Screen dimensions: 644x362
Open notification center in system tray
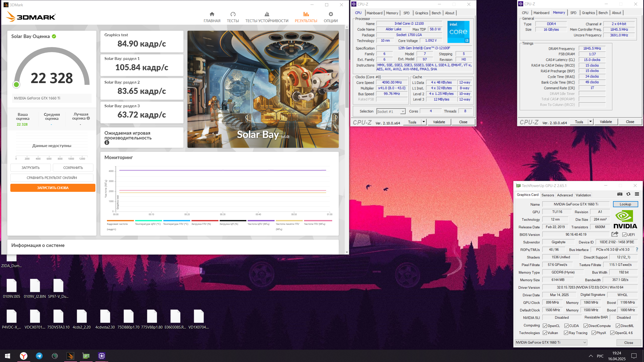pyautogui.click(x=634, y=356)
